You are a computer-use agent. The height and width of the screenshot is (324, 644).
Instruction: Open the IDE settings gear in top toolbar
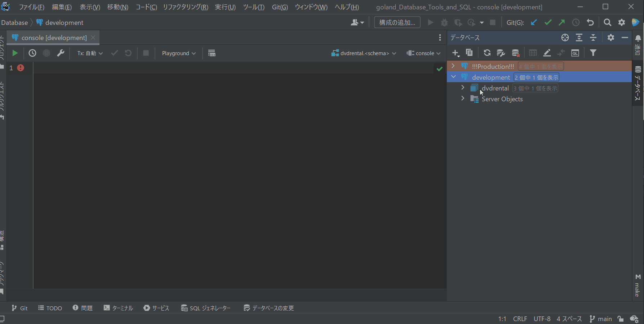tap(622, 22)
